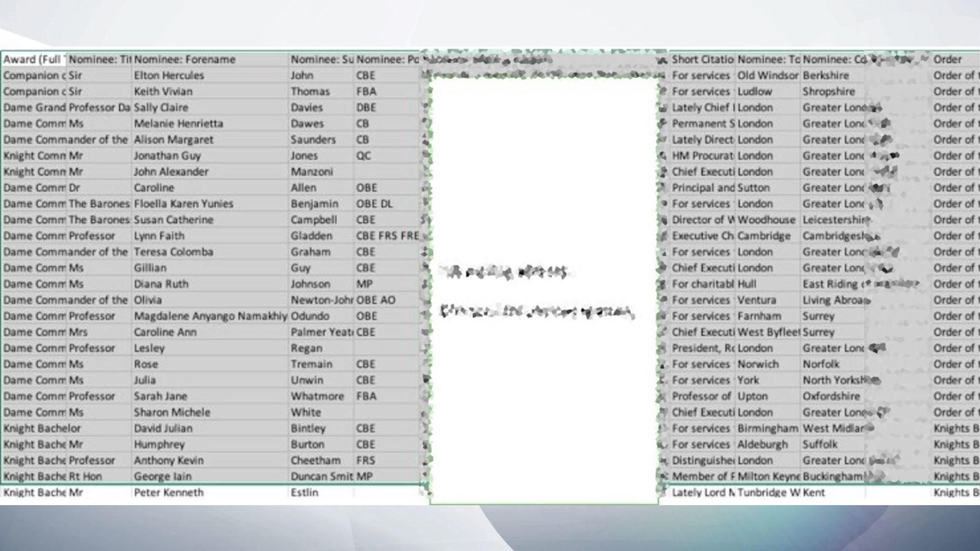Select the post-nominal cell 'QC'

pyautogui.click(x=386, y=156)
